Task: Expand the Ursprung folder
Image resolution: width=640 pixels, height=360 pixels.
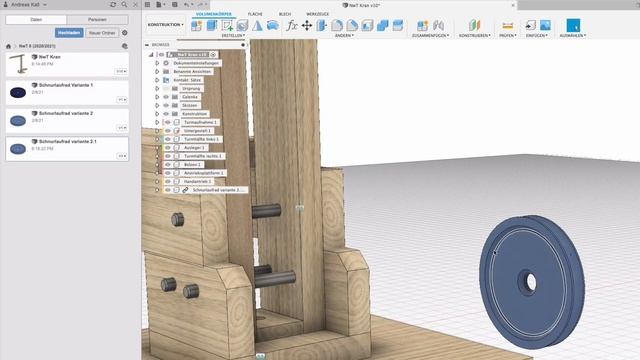Action: [157, 89]
